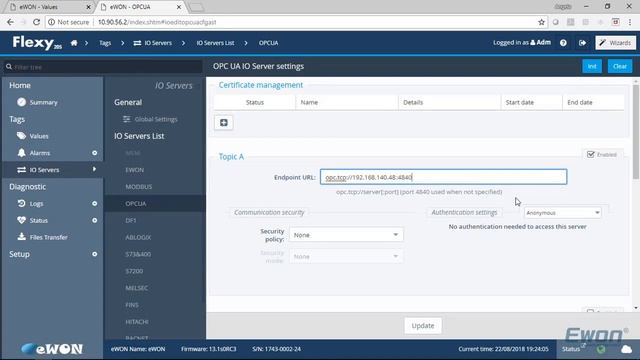Image resolution: width=640 pixels, height=360 pixels.
Task: Click the home icon in breadcrumb
Action: [x=74, y=42]
